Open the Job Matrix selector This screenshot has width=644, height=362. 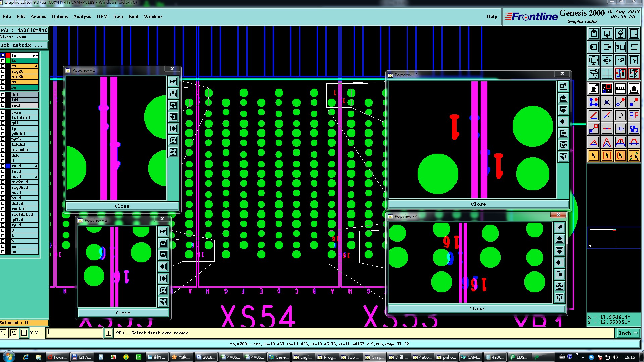(x=23, y=45)
